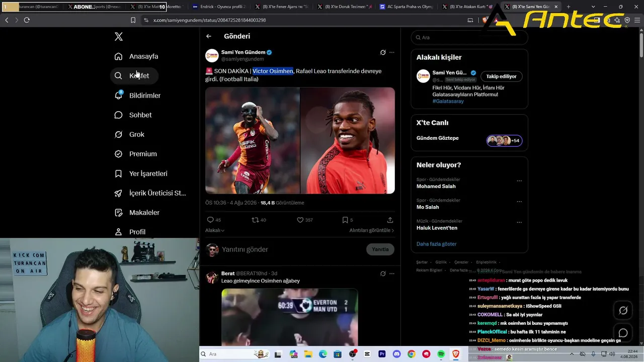Click the bookmark icon in address bar
The height and width of the screenshot is (362, 644).
(x=133, y=20)
